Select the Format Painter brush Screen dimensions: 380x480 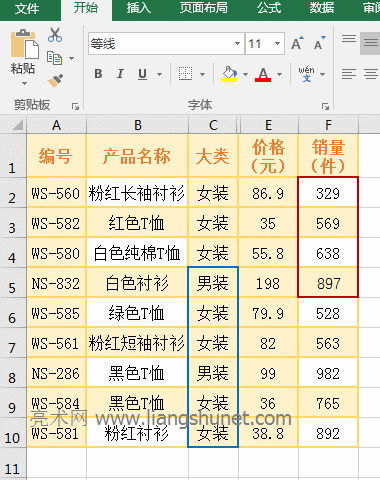pyautogui.click(x=55, y=80)
